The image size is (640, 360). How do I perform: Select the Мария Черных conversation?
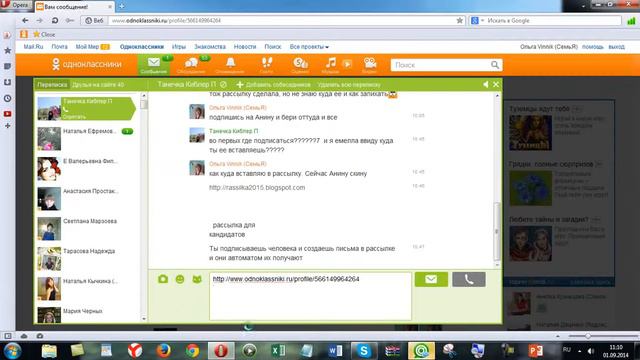pos(86,315)
